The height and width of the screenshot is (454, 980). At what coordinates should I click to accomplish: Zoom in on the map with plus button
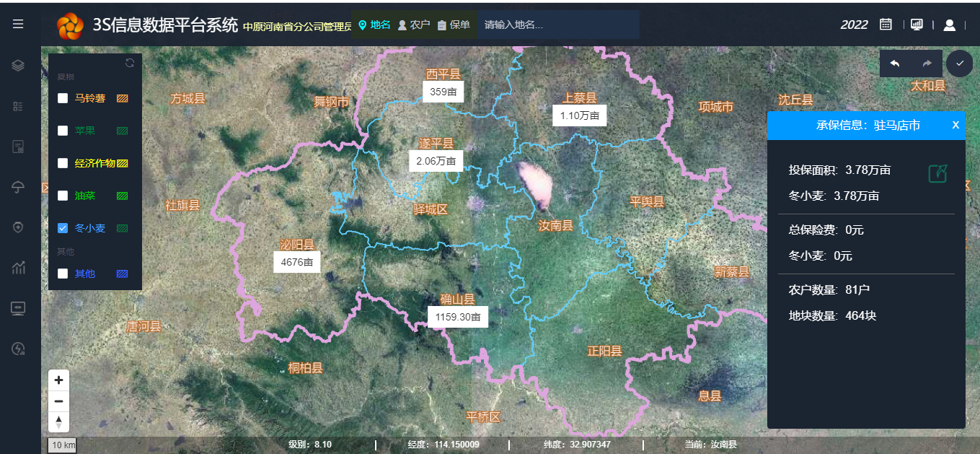(58, 380)
